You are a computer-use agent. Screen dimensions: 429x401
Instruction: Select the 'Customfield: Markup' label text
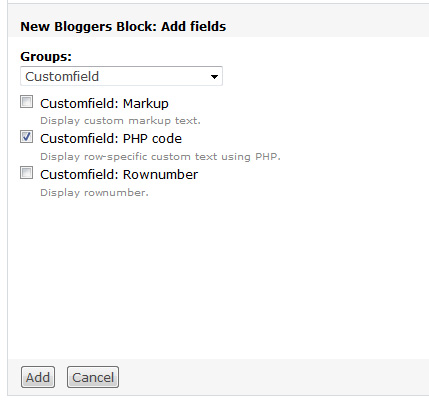[x=104, y=104]
